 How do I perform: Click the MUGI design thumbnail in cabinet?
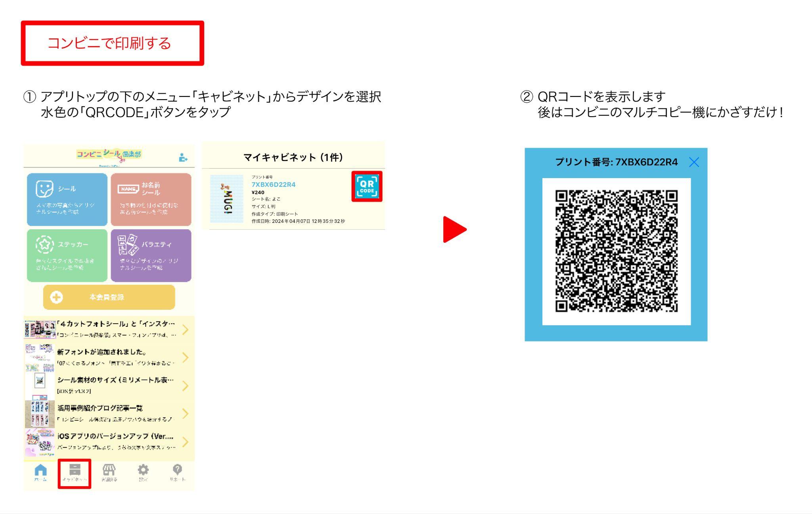pos(227,199)
